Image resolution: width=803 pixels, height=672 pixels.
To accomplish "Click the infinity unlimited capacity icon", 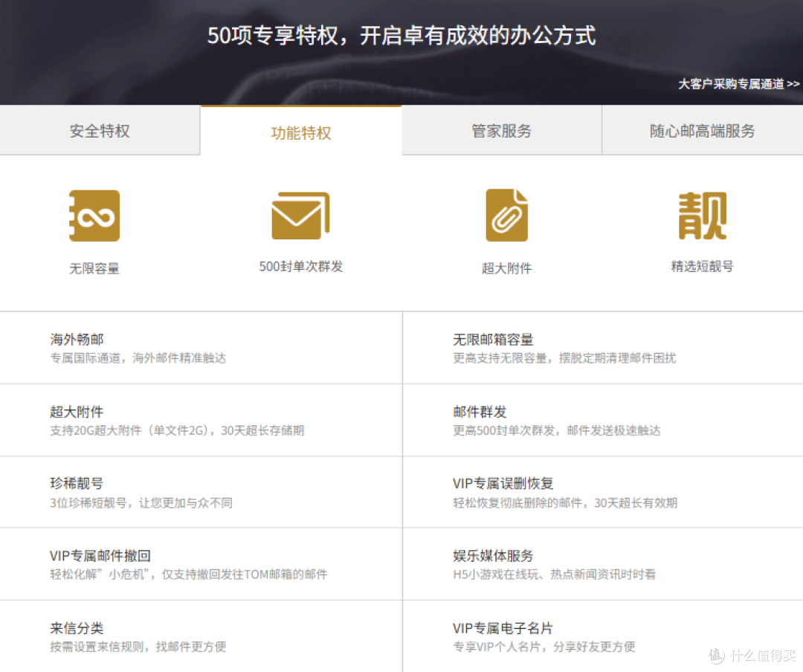I will (x=94, y=216).
